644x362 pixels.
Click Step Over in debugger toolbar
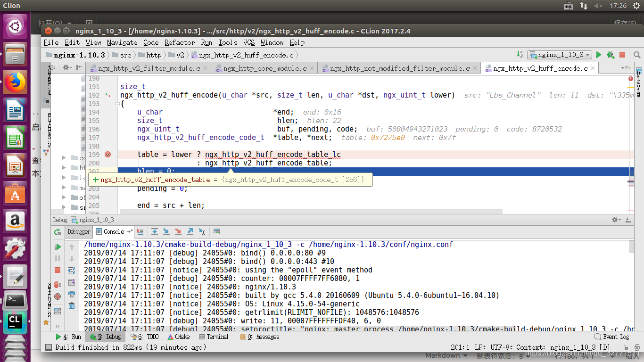pyautogui.click(x=154, y=231)
